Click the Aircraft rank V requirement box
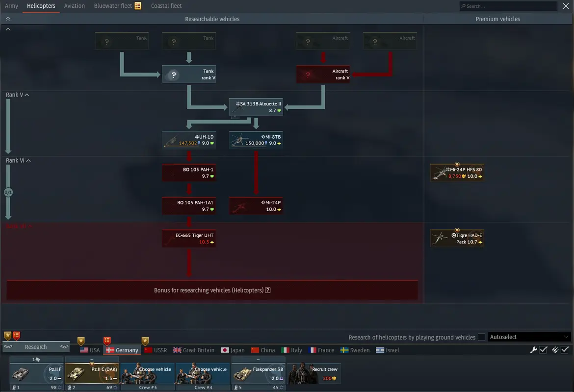 coord(323,74)
